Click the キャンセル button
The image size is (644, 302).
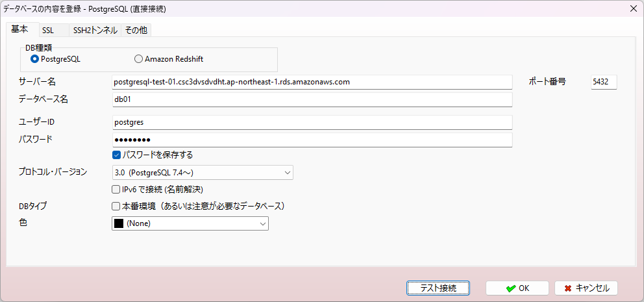coord(586,288)
